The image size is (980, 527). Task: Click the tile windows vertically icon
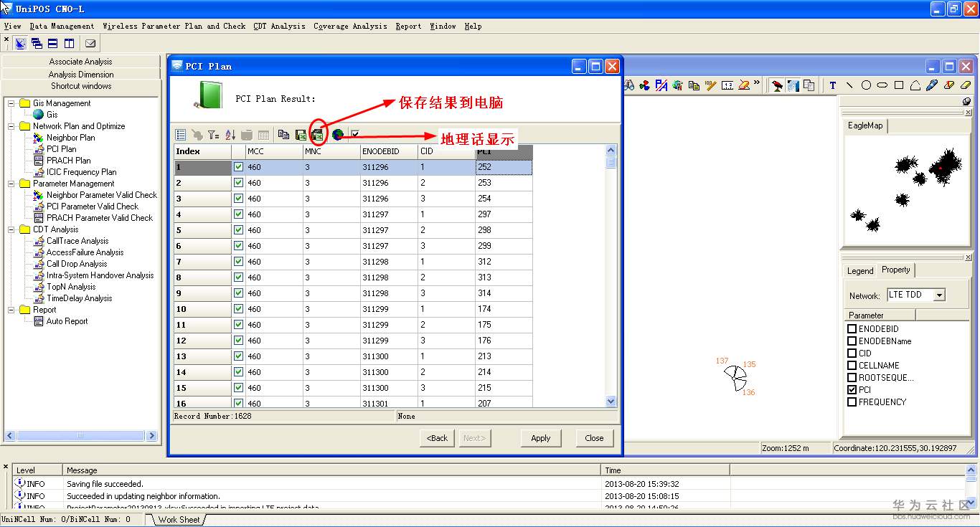pos(69,44)
